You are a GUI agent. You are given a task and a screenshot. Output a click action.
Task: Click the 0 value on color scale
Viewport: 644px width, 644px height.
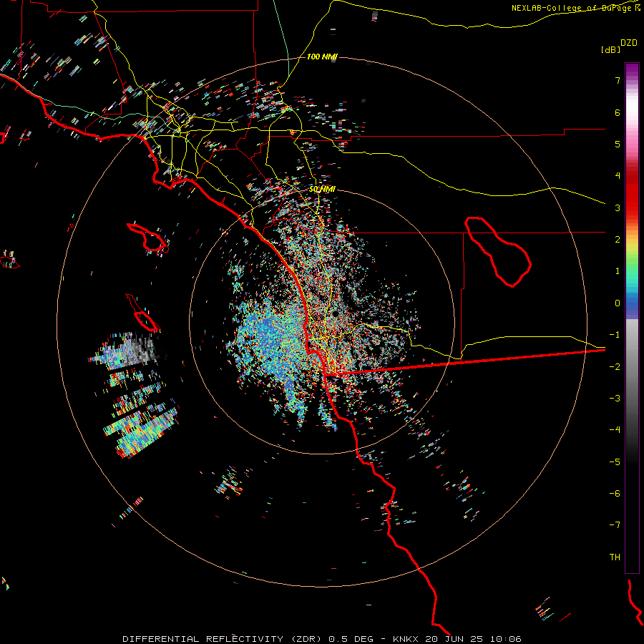pyautogui.click(x=618, y=303)
